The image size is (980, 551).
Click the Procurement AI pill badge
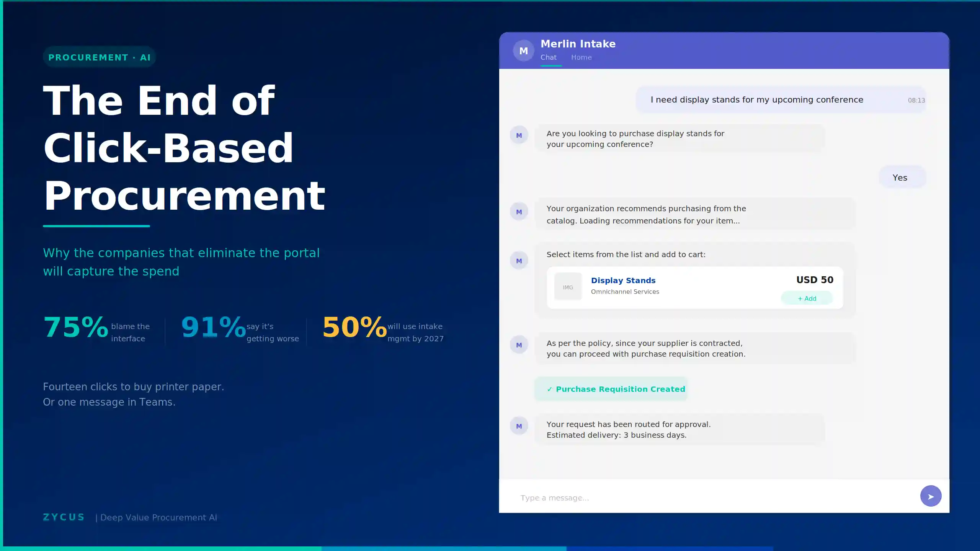pyautogui.click(x=99, y=57)
